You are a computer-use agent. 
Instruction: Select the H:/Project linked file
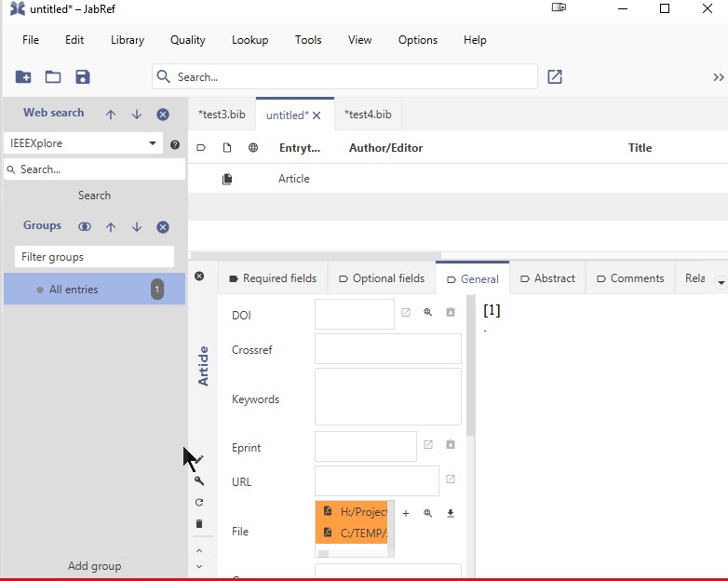pyautogui.click(x=352, y=511)
